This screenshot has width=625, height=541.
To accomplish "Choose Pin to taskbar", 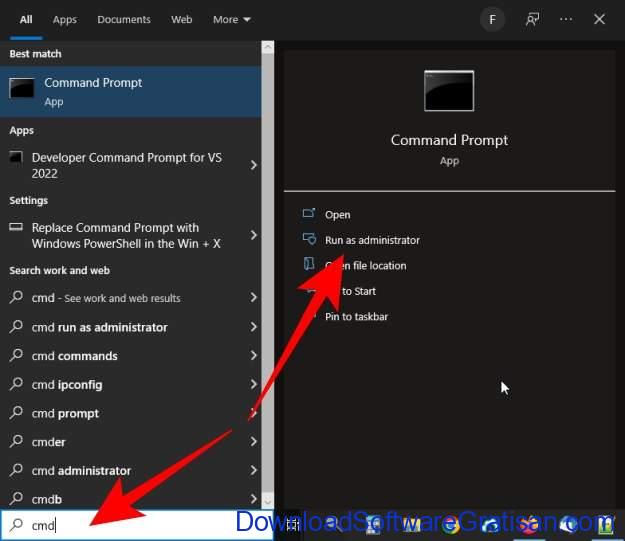I will pos(356,317).
